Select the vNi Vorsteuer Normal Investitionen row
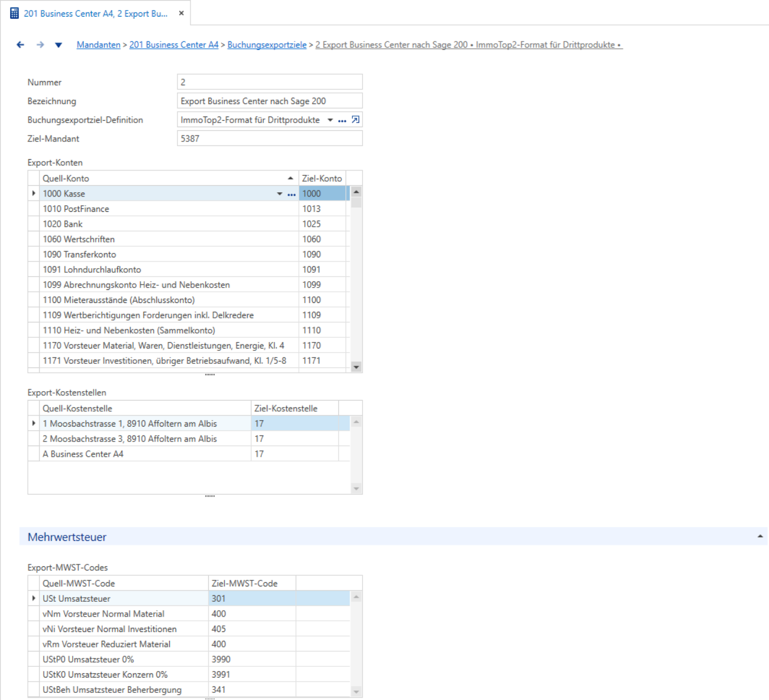The height and width of the screenshot is (700, 769). point(189,629)
